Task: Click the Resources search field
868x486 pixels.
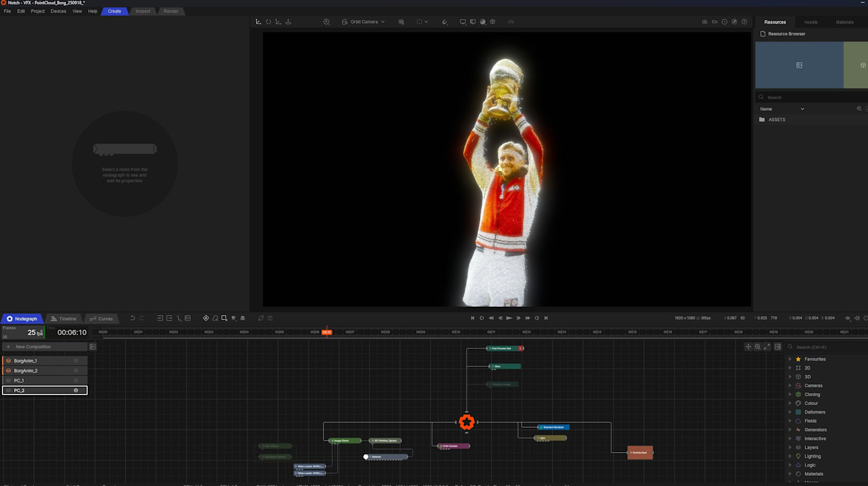Action: [x=812, y=97]
